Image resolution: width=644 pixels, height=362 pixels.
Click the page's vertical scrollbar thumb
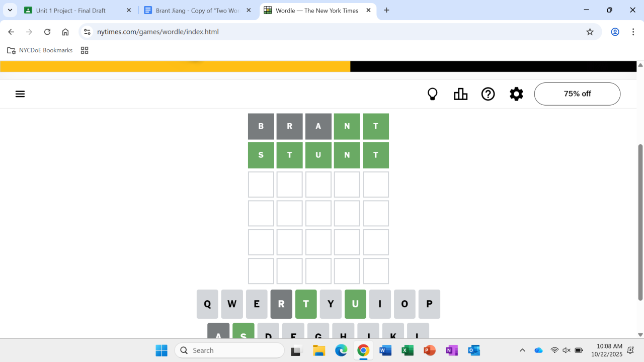(640, 222)
